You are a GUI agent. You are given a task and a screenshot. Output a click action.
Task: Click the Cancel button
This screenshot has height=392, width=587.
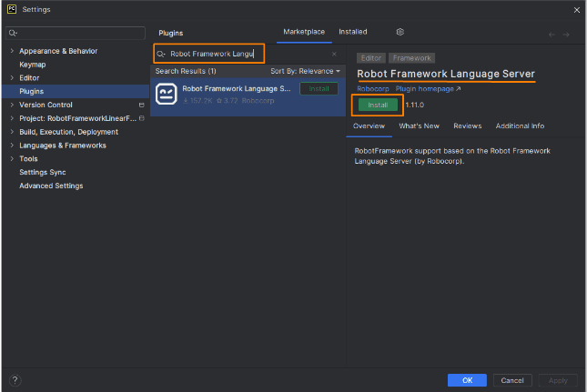click(512, 380)
